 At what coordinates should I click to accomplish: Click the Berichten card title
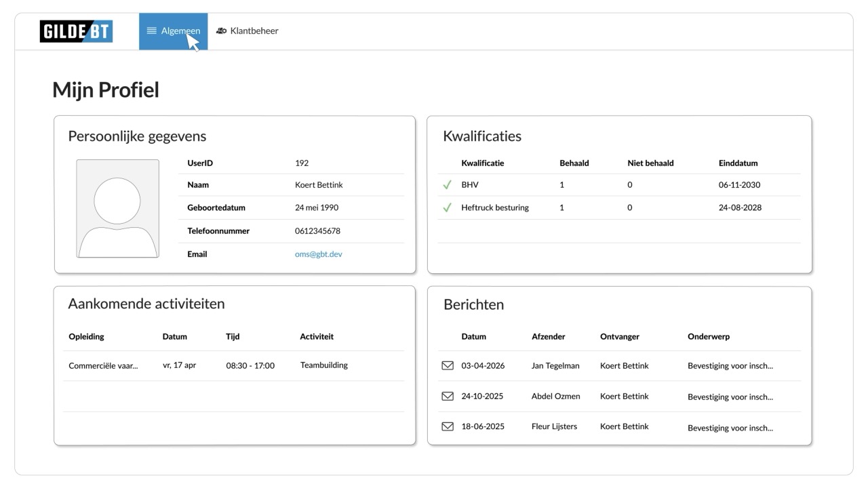coord(474,305)
